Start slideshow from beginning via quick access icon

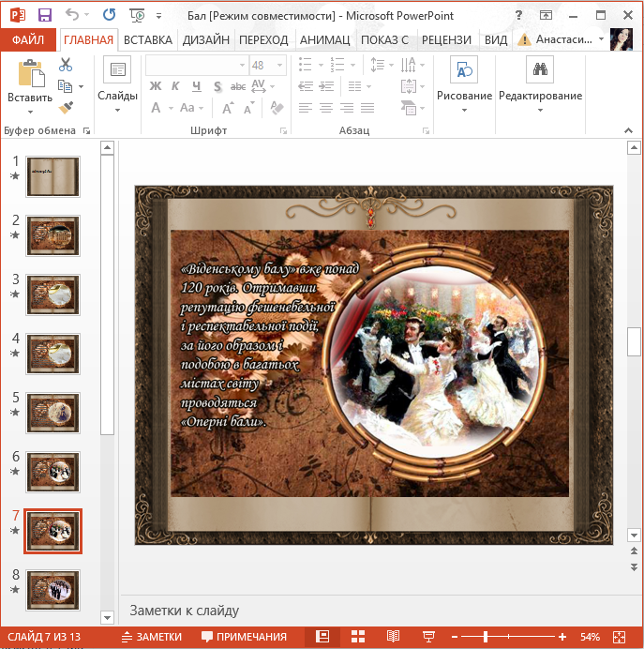point(137,15)
